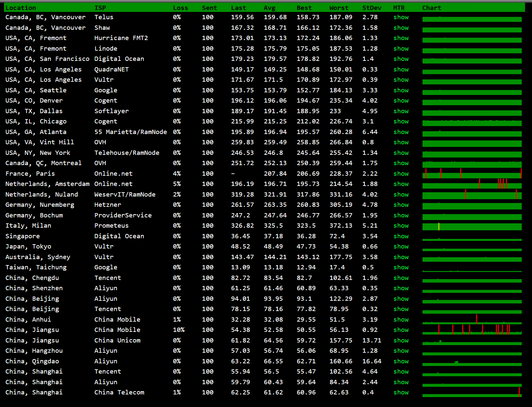Click the 'Loss' column header
This screenshot has width=532, height=407.
coord(180,8)
